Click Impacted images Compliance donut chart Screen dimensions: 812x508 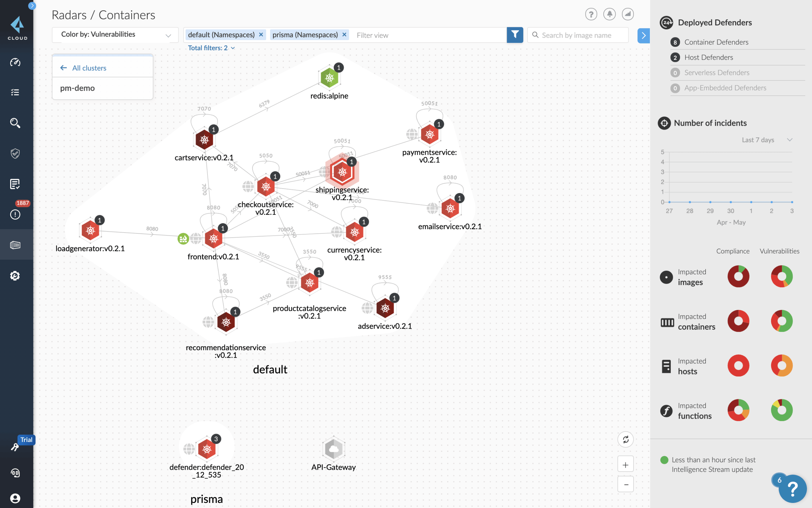click(738, 276)
